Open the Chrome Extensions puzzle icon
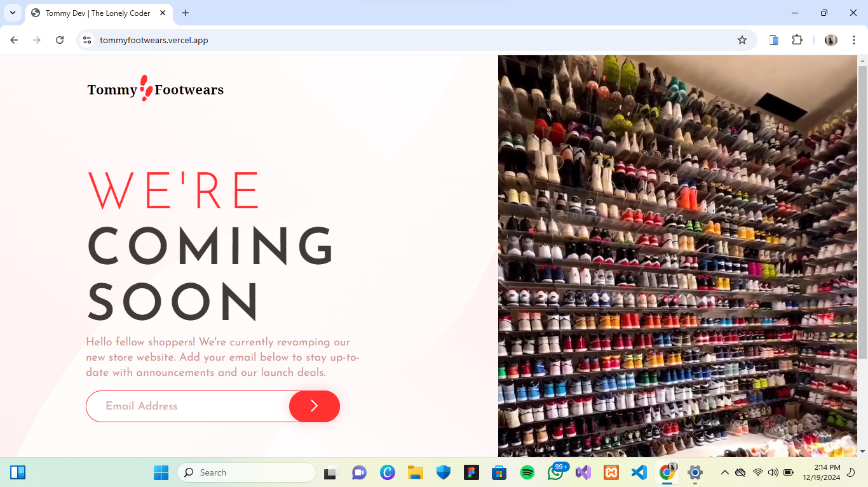Viewport: 868px width, 487px height. [x=797, y=40]
